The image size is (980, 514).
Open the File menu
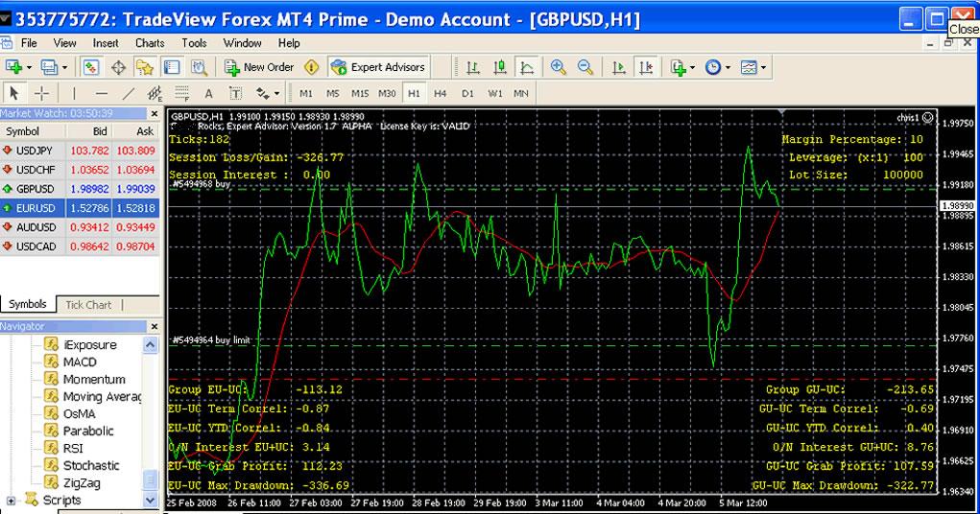pyautogui.click(x=29, y=43)
